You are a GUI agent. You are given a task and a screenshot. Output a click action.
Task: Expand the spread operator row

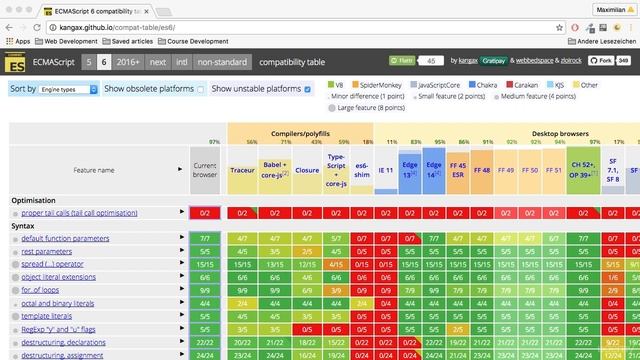pyautogui.click(x=182, y=262)
